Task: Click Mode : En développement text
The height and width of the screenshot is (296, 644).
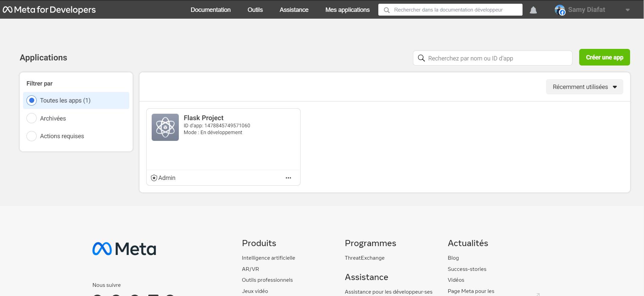Action: click(213, 132)
